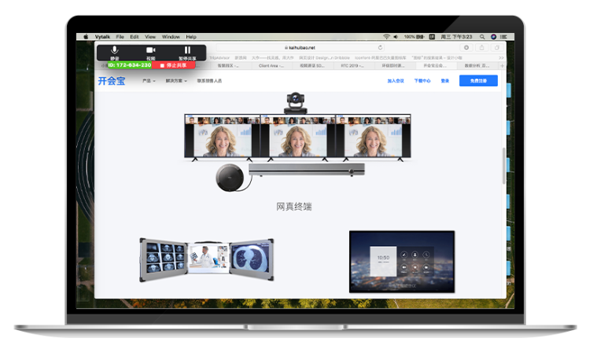Click the Safari downloads icon
This screenshot has height=364, width=597.
[466, 47]
